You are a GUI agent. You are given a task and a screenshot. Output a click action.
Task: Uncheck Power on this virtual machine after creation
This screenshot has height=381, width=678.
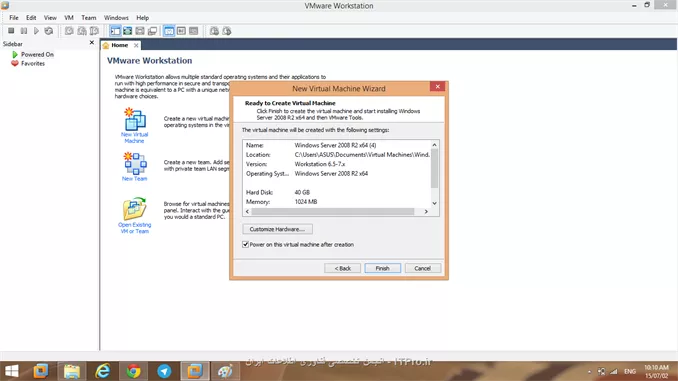246,245
